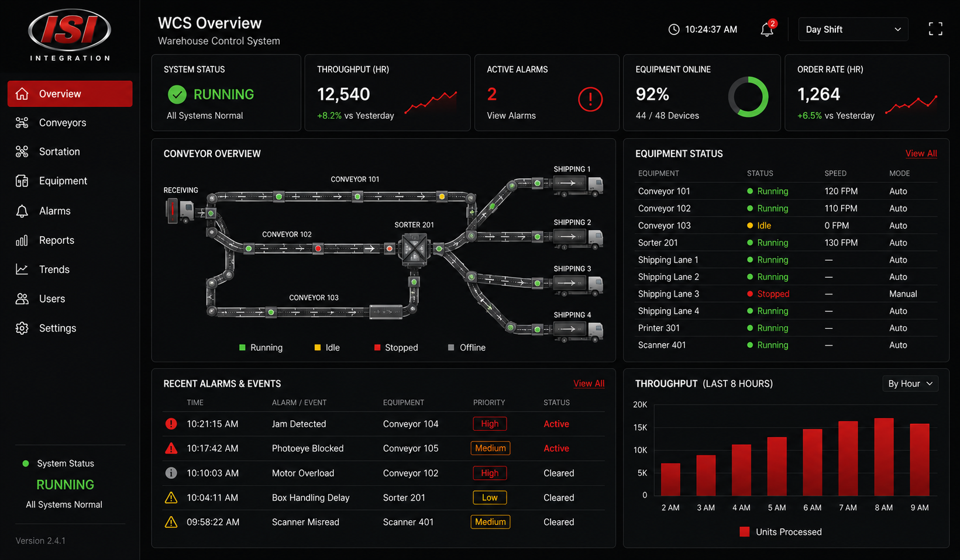Image resolution: width=960 pixels, height=560 pixels.
Task: Click View All in Equipment Status
Action: coord(921,153)
